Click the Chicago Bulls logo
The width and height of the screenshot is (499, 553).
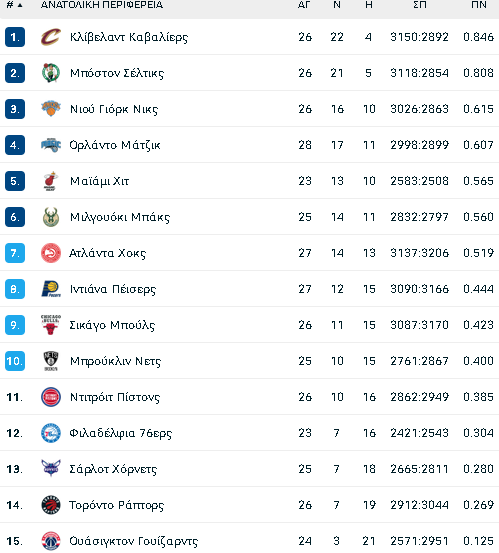51,325
